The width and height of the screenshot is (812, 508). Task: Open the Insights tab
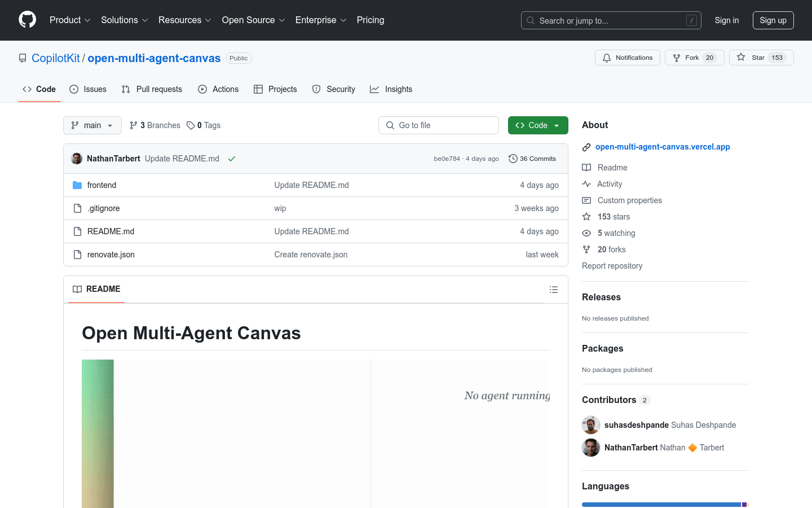point(391,89)
